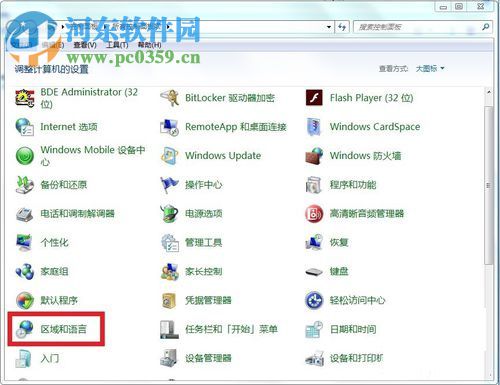
Task: Open 任务栏和「开始」菜单
Action: point(219,329)
